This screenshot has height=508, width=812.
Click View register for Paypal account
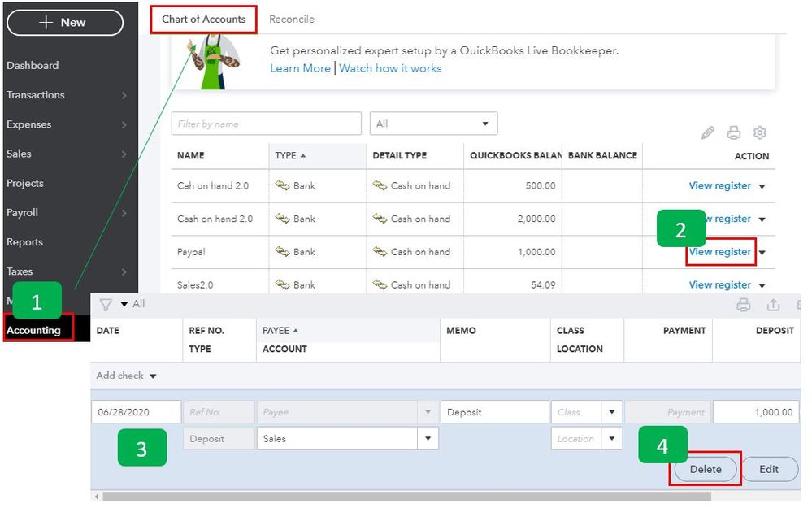click(719, 252)
